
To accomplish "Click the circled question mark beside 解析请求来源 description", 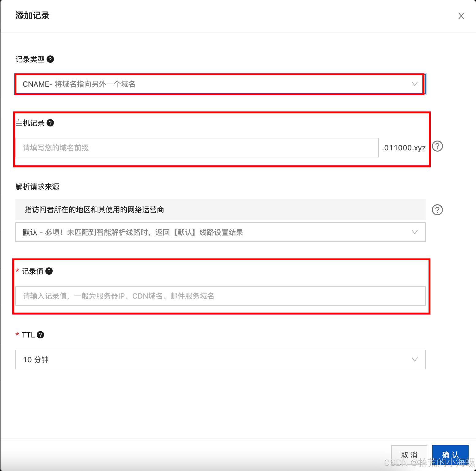I will coord(437,210).
